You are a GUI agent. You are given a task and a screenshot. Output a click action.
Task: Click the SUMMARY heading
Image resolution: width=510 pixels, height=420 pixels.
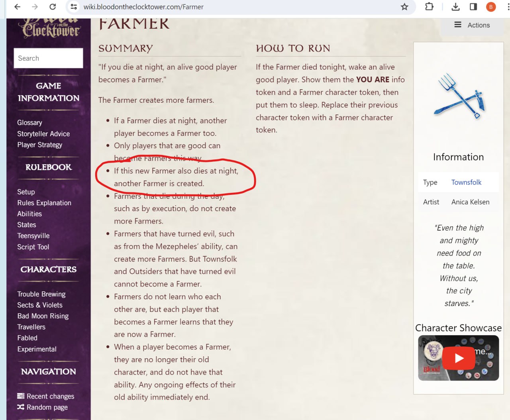coord(126,49)
